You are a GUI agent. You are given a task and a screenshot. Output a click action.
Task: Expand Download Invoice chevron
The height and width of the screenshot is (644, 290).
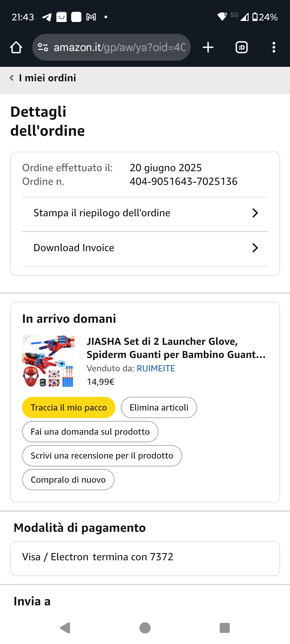(x=255, y=248)
